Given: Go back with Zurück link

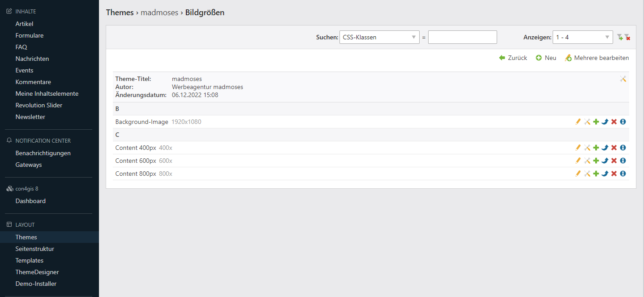Looking at the screenshot, I should point(513,58).
